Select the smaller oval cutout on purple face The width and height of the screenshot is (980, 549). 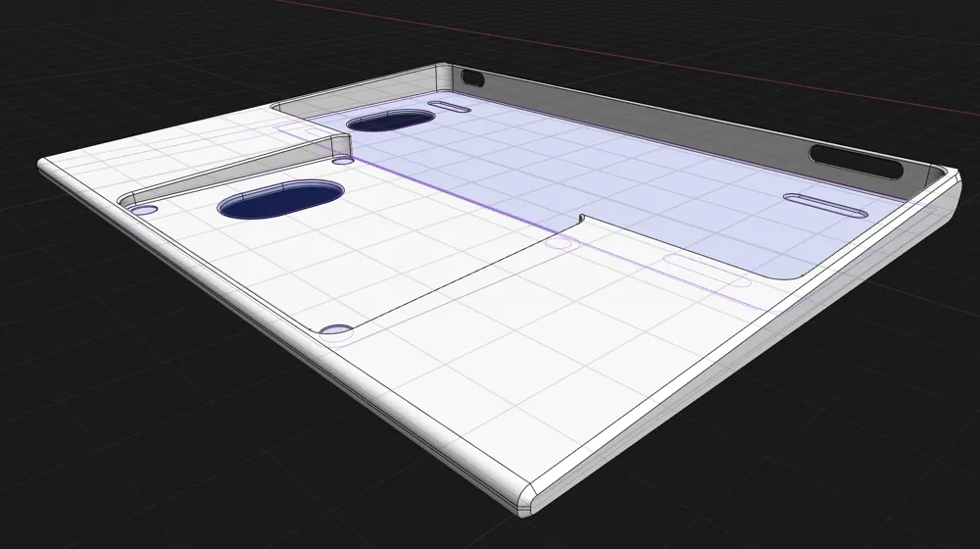click(391, 120)
